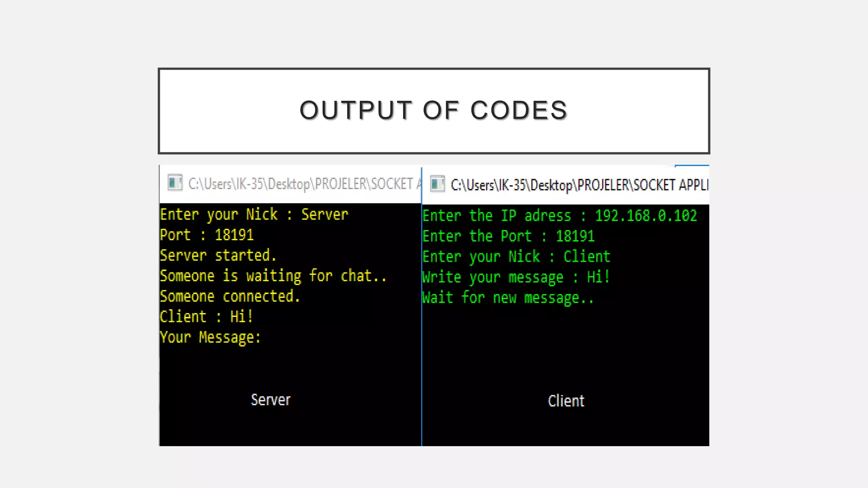The width and height of the screenshot is (868, 488).
Task: Click 'Someone is waiting for chat..' text
Action: [273, 276]
